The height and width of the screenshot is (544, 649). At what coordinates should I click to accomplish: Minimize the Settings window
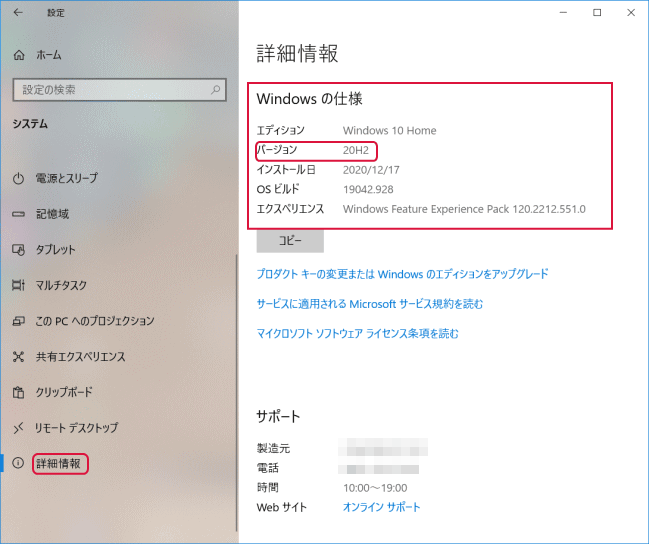pyautogui.click(x=563, y=12)
